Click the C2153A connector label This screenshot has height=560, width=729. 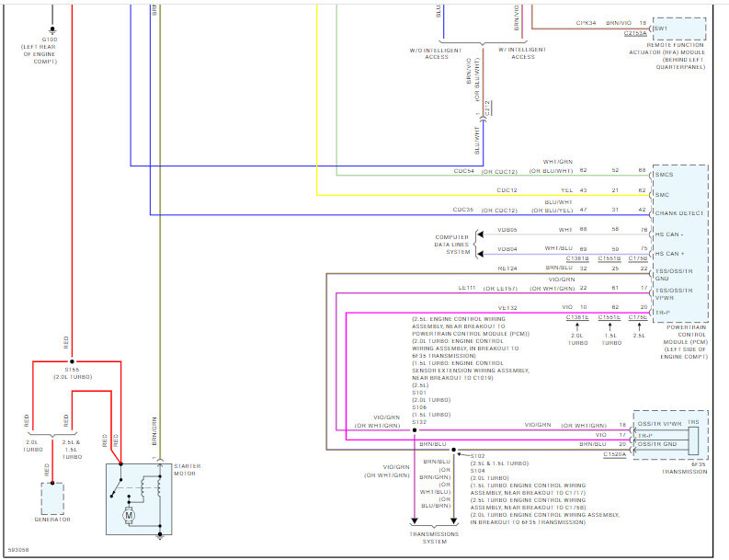coord(635,33)
